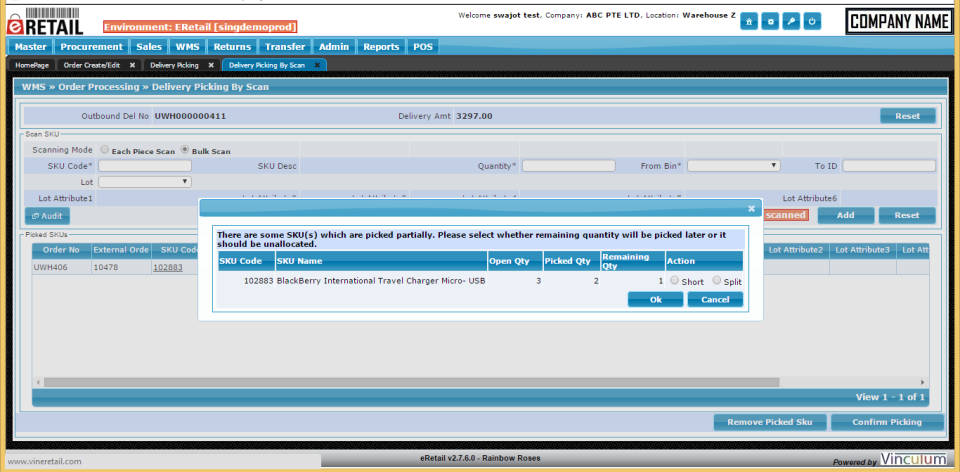960x472 pixels.
Task: Switch to the HomePage tab
Action: 31,65
